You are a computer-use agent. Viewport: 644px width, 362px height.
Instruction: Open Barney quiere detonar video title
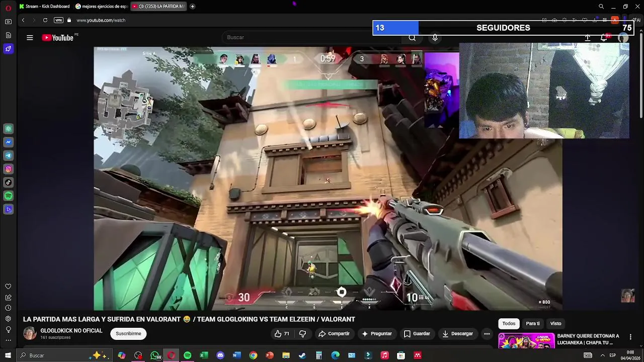[x=588, y=339]
